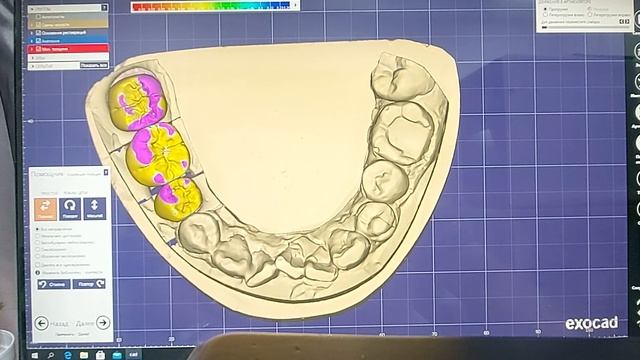Screen dimensions: 640x360
Task: Open Windows taskbar search
Action: click(x=51, y=355)
